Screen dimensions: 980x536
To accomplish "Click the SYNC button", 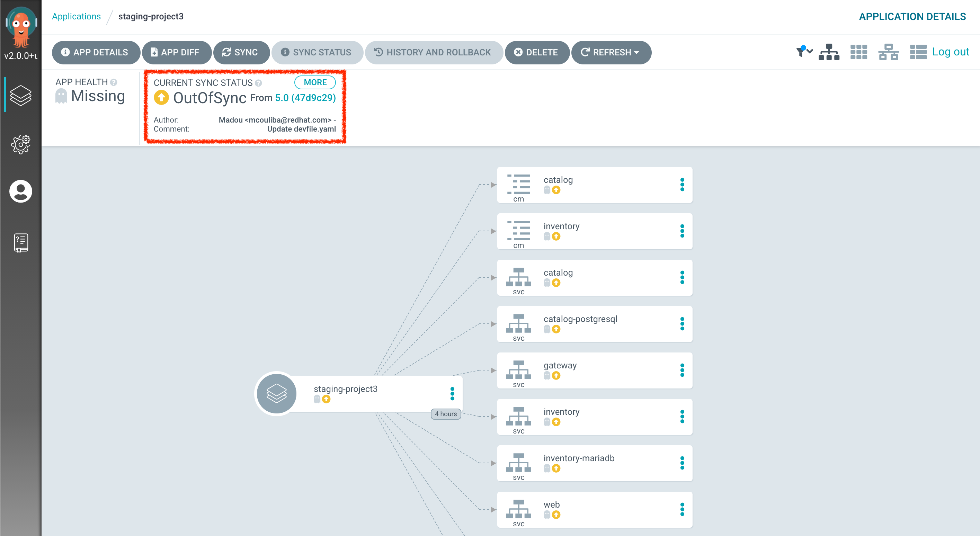I will 241,53.
